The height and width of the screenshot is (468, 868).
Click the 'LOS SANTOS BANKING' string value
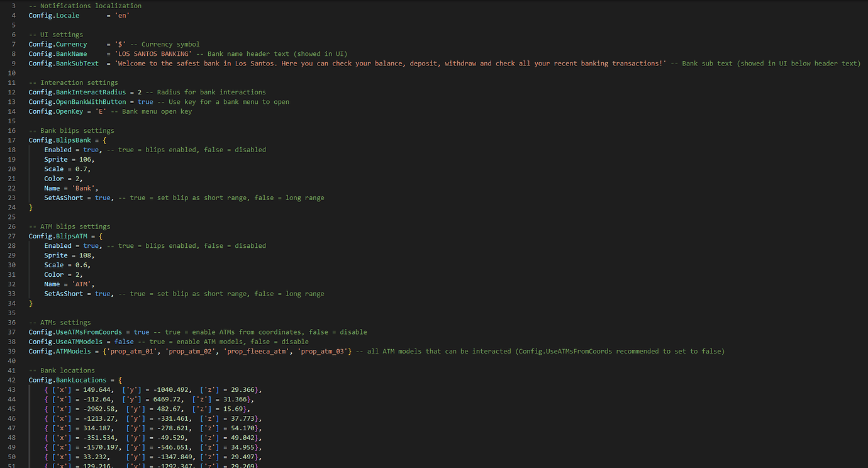(x=153, y=53)
